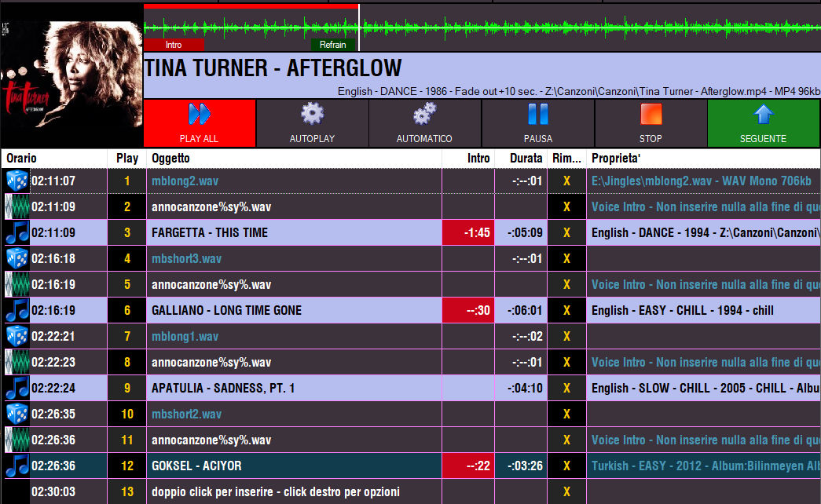The image size is (821, 504).
Task: Click play number 6 cell
Action: (x=127, y=310)
